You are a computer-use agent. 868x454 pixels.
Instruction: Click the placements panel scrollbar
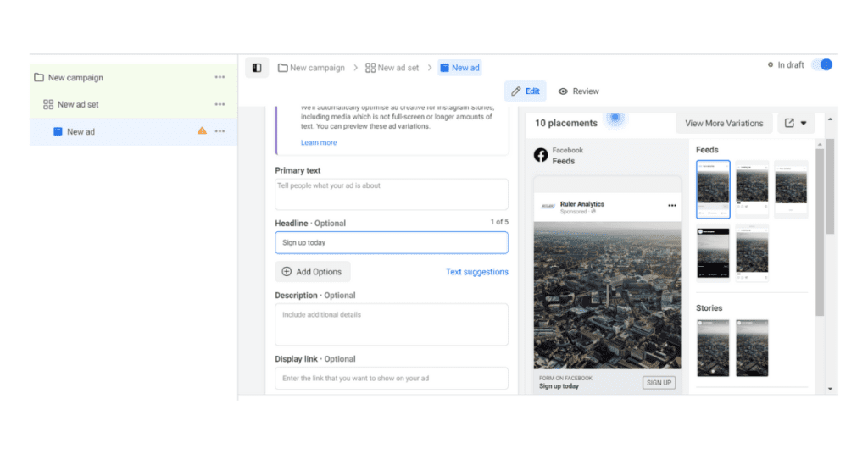click(820, 232)
